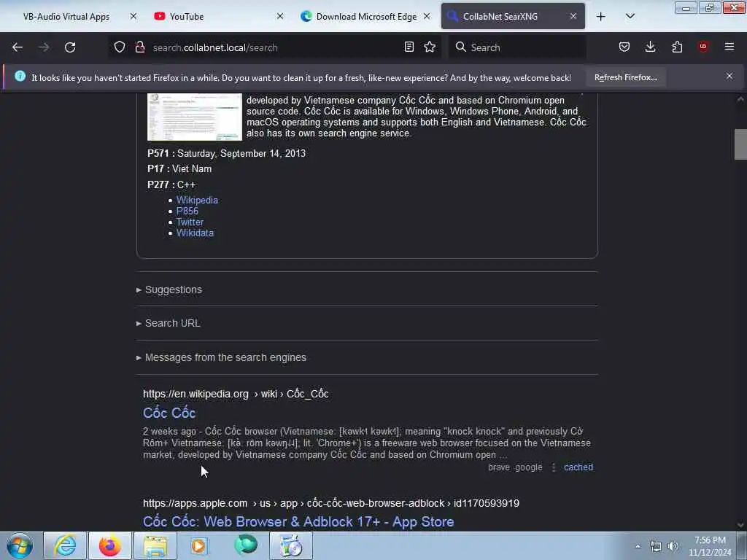Viewport: 747px width, 560px height.
Task: List all tabs dropdown arrow
Action: (630, 17)
